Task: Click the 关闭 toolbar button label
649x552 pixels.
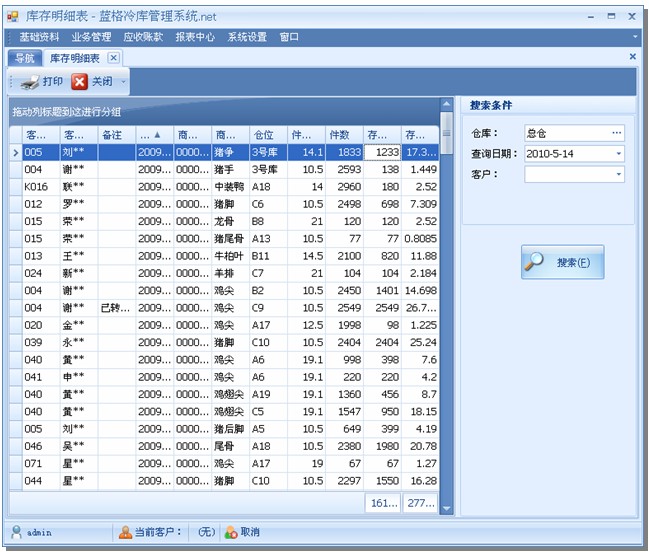Action: 102,82
